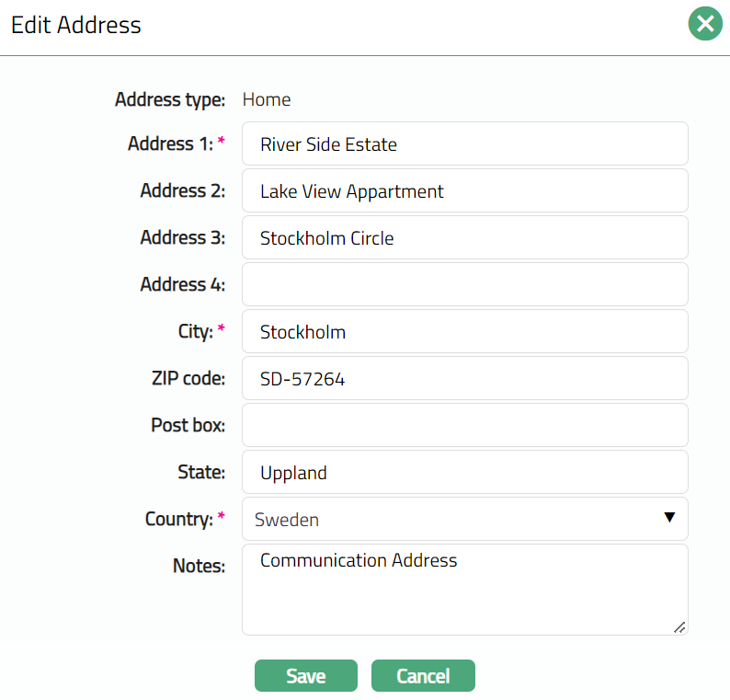Select the State input field

pyautogui.click(x=464, y=473)
